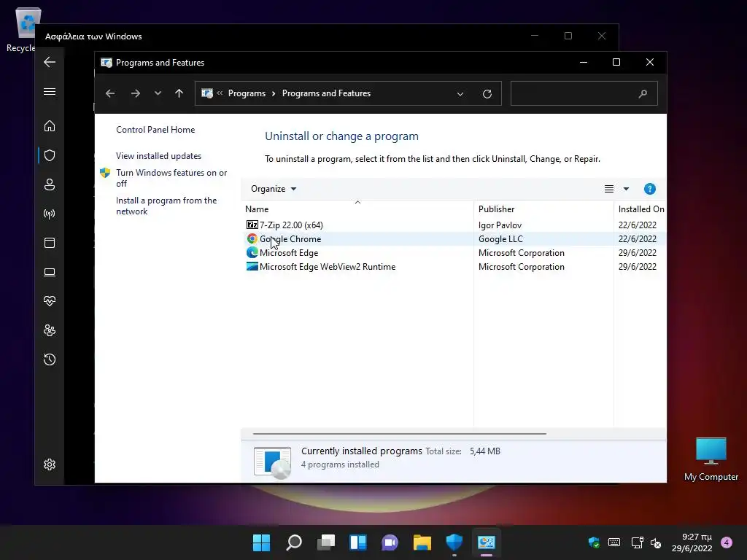Open the Windows Start button
747x560 pixels.
pos(261,542)
